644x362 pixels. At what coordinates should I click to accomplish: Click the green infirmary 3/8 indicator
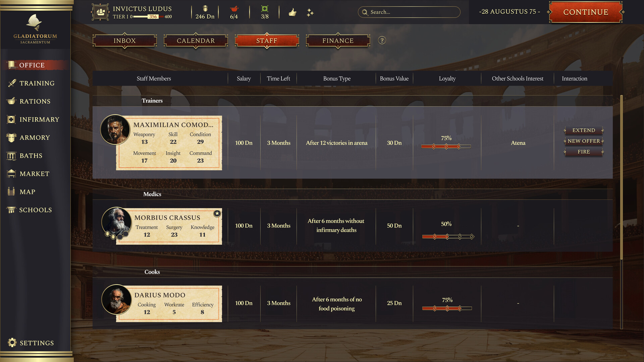264,12
